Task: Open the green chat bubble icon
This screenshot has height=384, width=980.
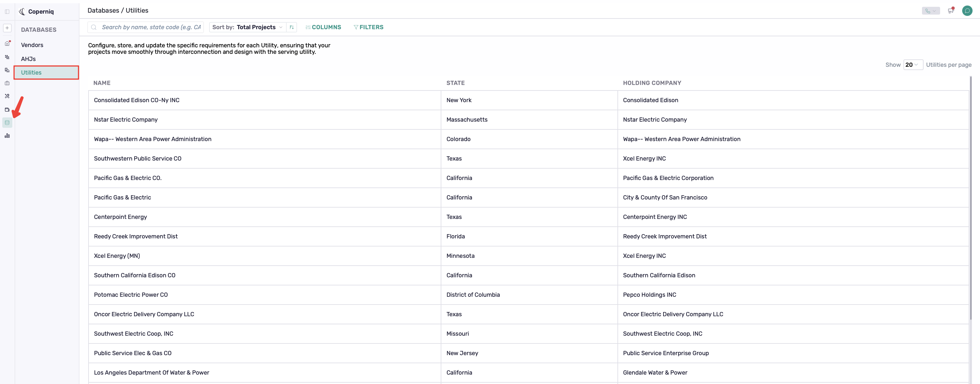Action: click(967, 11)
